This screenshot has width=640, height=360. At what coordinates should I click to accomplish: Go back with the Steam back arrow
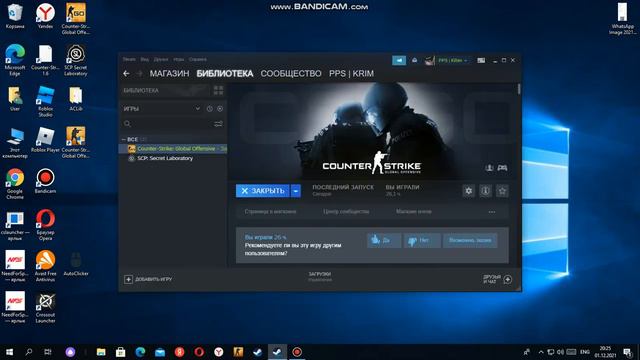tap(126, 73)
